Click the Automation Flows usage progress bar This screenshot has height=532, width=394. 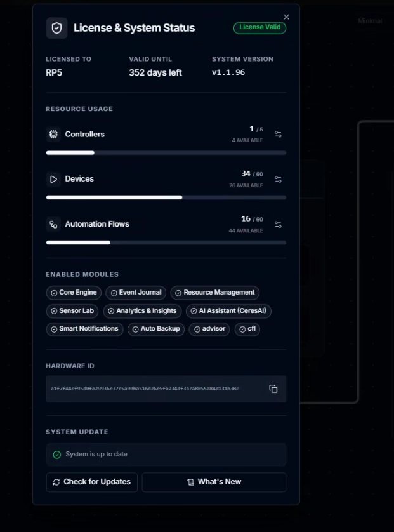(x=166, y=243)
